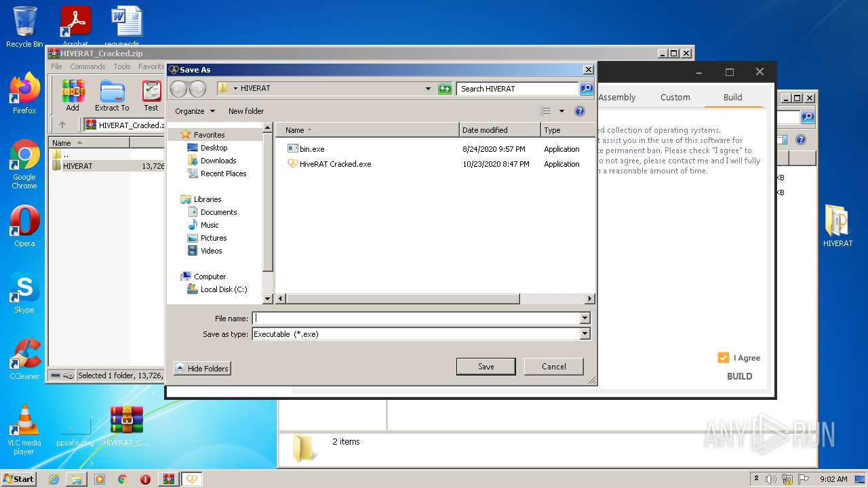Viewport: 868px width, 488px height.
Task: Expand the HIVERAT address bar dropdown
Action: click(x=428, y=89)
